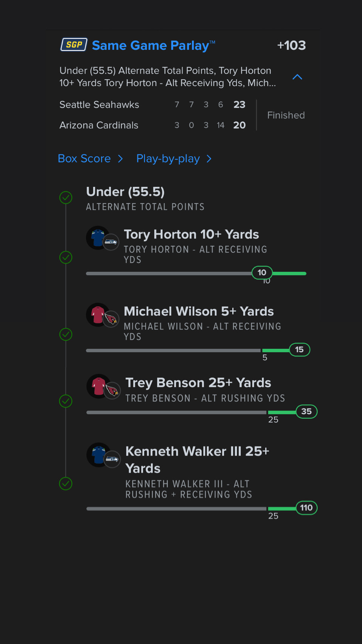Open the Play-by-play link
The height and width of the screenshot is (644, 362).
click(168, 159)
